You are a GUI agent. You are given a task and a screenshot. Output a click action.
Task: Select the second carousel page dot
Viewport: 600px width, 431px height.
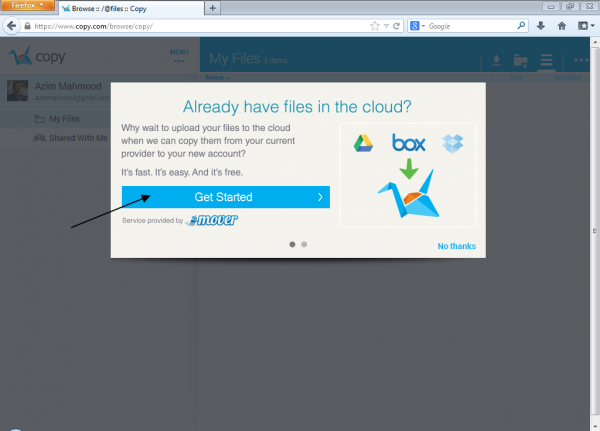click(304, 244)
